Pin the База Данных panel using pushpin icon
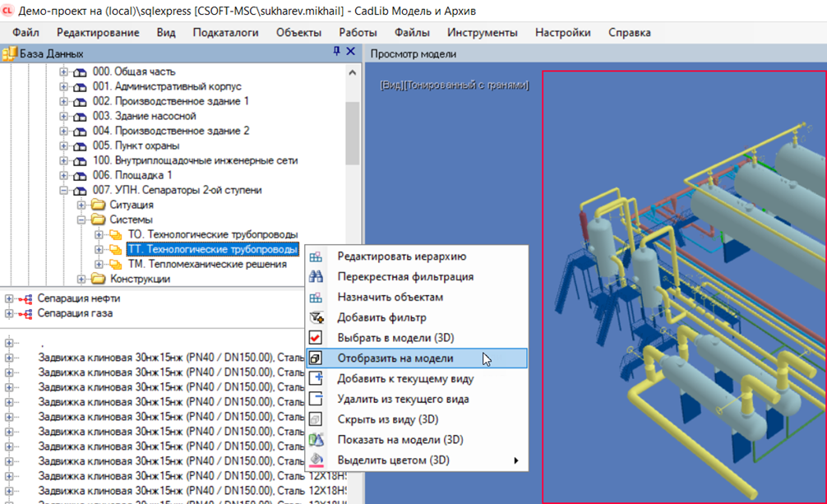The image size is (827, 504). tap(336, 52)
